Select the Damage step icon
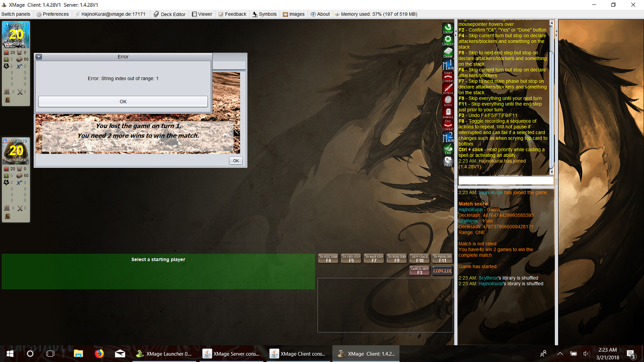The height and width of the screenshot is (362, 644). pyautogui.click(x=448, y=113)
